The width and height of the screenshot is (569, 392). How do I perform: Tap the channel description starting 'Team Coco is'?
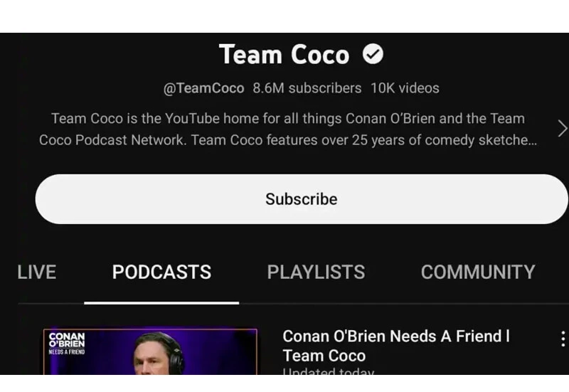coord(287,119)
